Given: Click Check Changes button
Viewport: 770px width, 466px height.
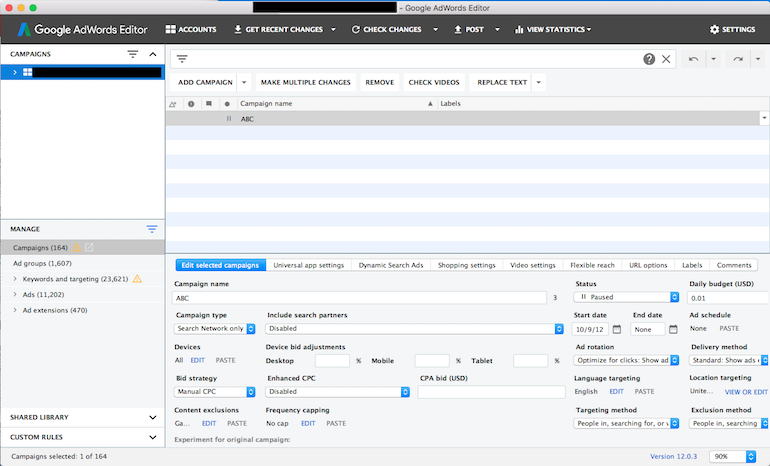Looking at the screenshot, I should click(386, 29).
